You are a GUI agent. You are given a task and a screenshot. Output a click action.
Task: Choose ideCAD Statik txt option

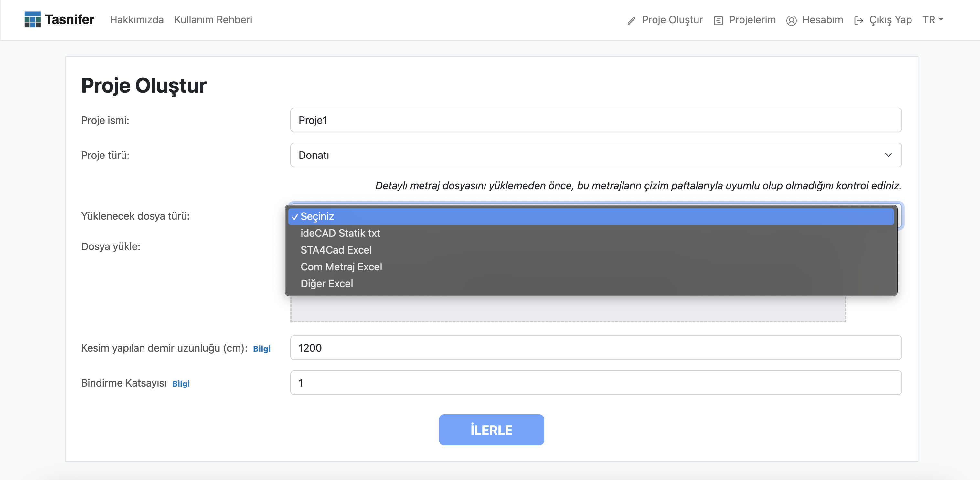[591, 233]
